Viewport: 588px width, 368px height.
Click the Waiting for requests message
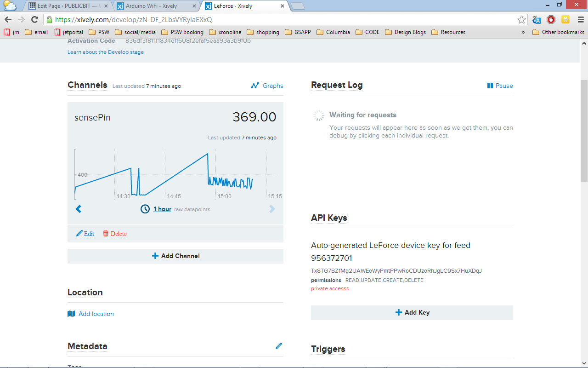pos(363,115)
